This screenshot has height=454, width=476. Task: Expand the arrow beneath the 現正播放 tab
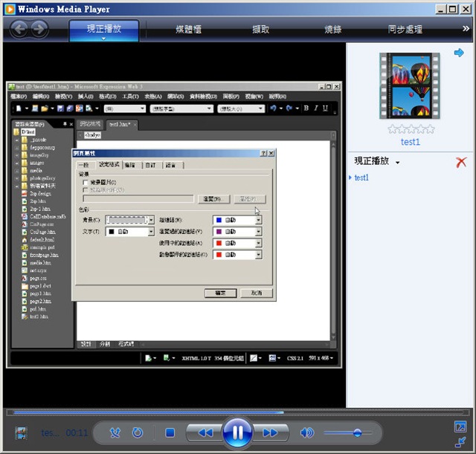click(x=104, y=39)
